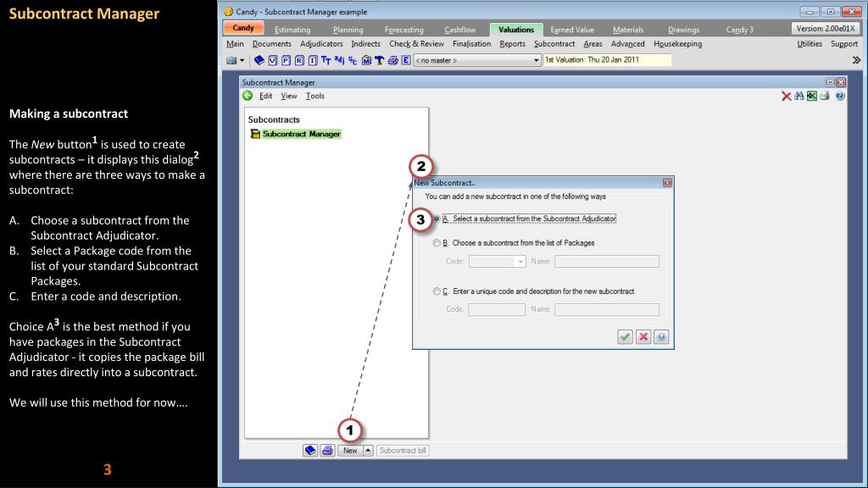The width and height of the screenshot is (868, 488).
Task: Open the Adjudicators menu
Action: (321, 44)
